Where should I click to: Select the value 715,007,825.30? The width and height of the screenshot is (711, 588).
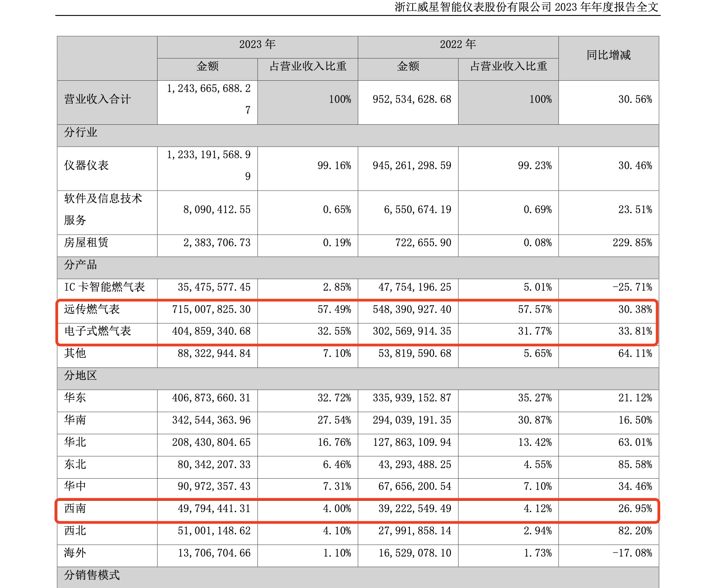click(212, 309)
